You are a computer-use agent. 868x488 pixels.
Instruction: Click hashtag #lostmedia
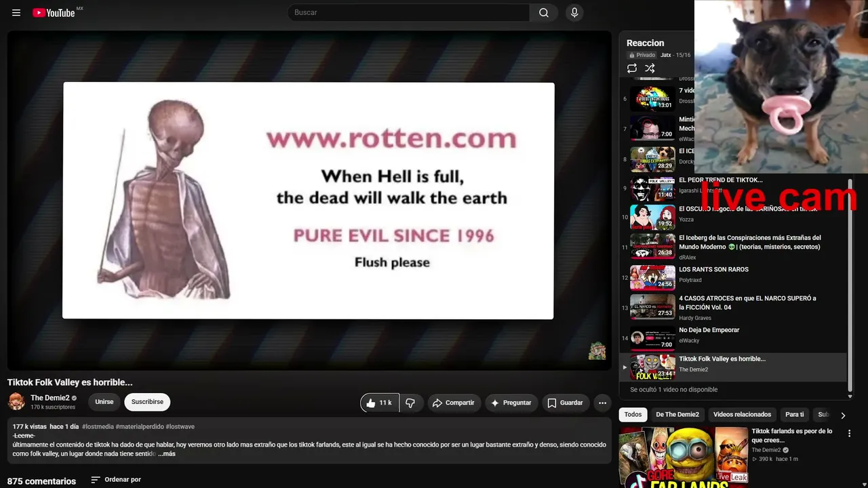click(x=98, y=426)
